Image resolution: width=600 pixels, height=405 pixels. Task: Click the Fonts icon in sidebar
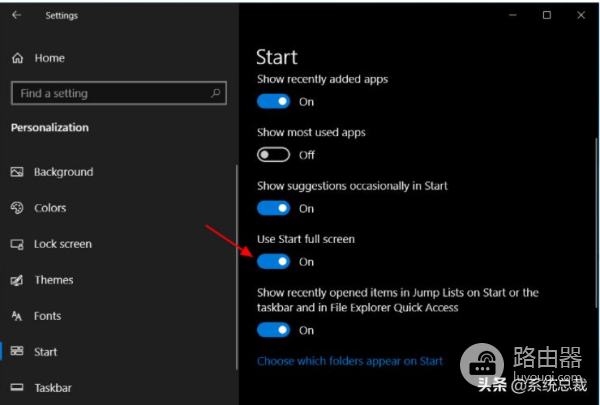coord(17,316)
